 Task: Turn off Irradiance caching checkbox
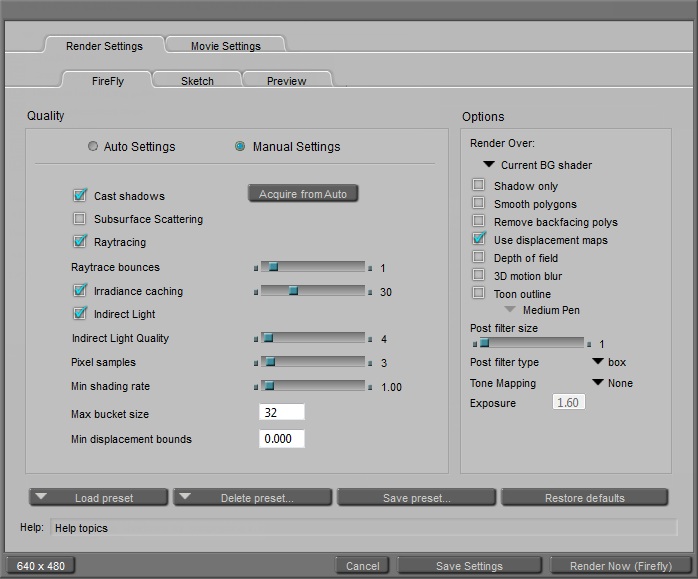(80, 291)
